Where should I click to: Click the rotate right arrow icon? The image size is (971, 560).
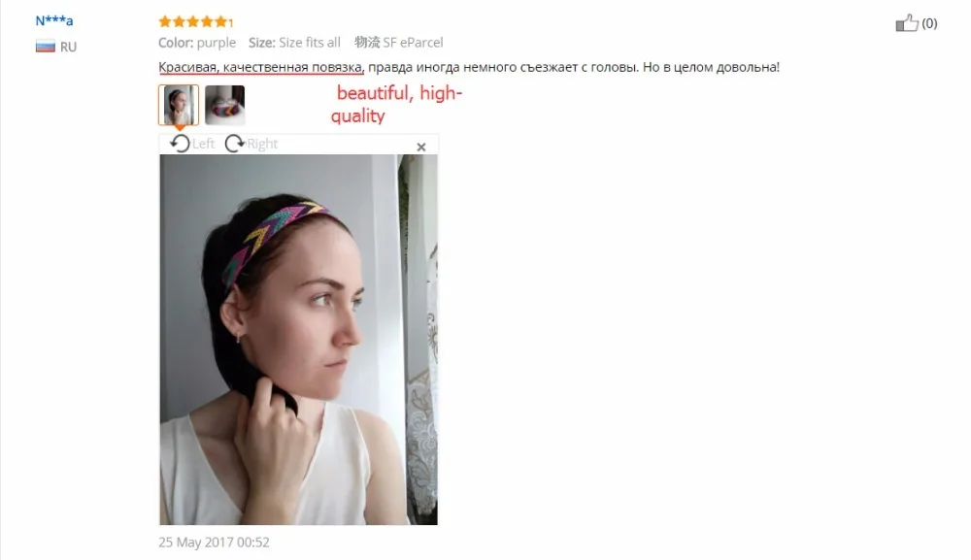click(234, 144)
